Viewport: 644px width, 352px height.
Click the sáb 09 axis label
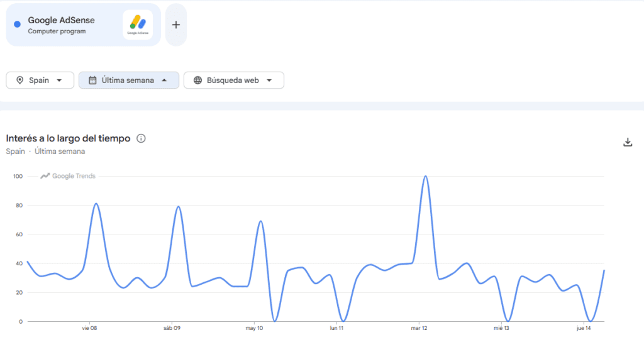click(x=172, y=328)
